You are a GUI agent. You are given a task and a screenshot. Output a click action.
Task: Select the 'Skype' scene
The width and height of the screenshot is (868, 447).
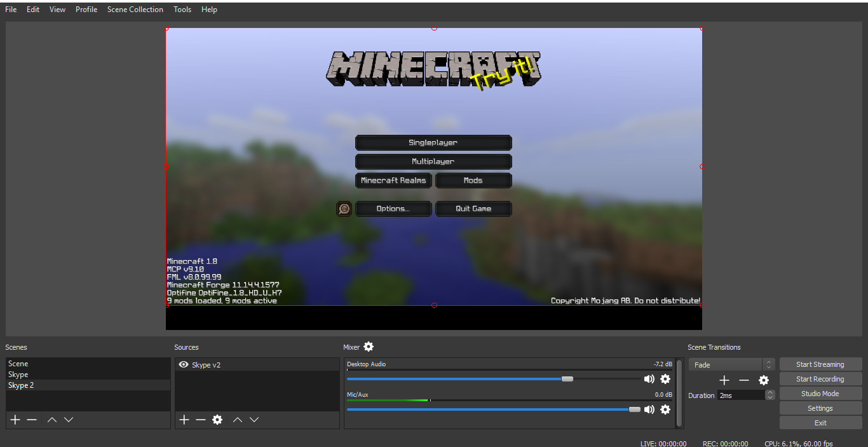coord(88,375)
